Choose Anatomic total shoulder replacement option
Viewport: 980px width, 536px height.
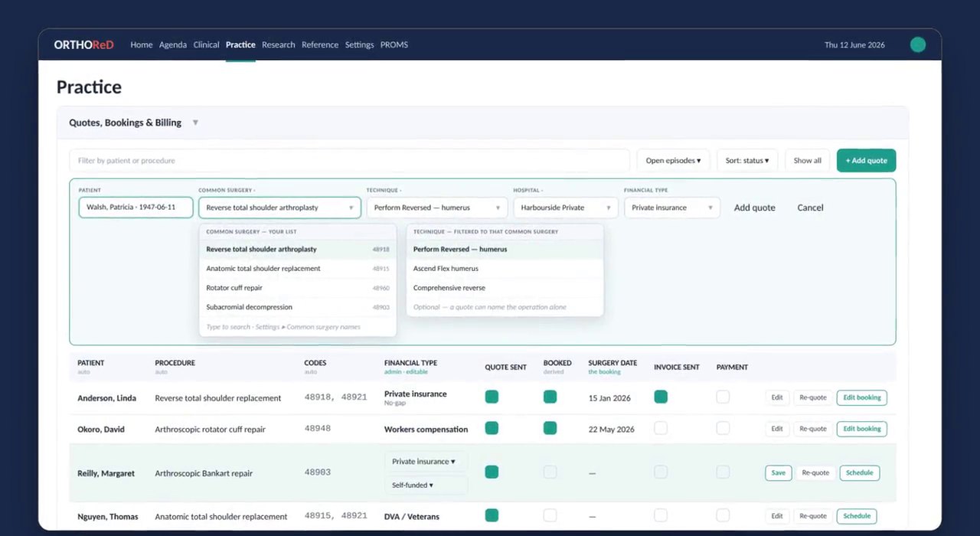[298, 269]
